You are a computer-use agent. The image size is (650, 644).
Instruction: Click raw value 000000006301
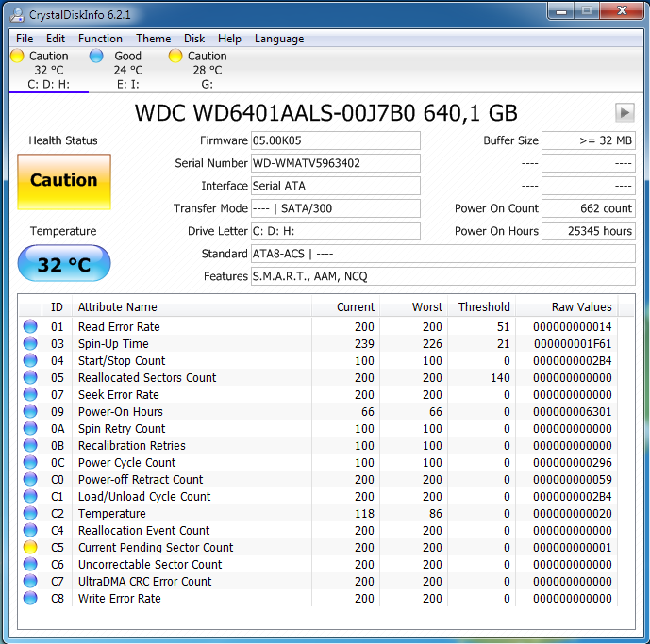pos(573,412)
